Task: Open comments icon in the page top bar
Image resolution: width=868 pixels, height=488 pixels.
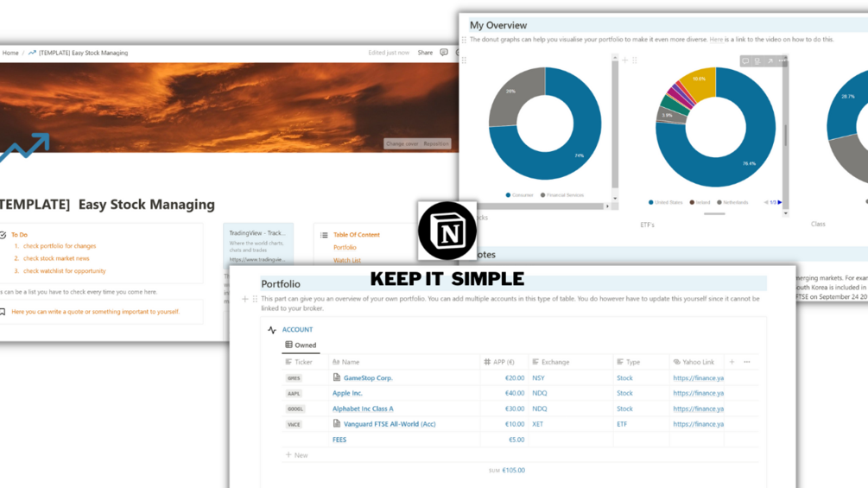Action: pyautogui.click(x=444, y=53)
